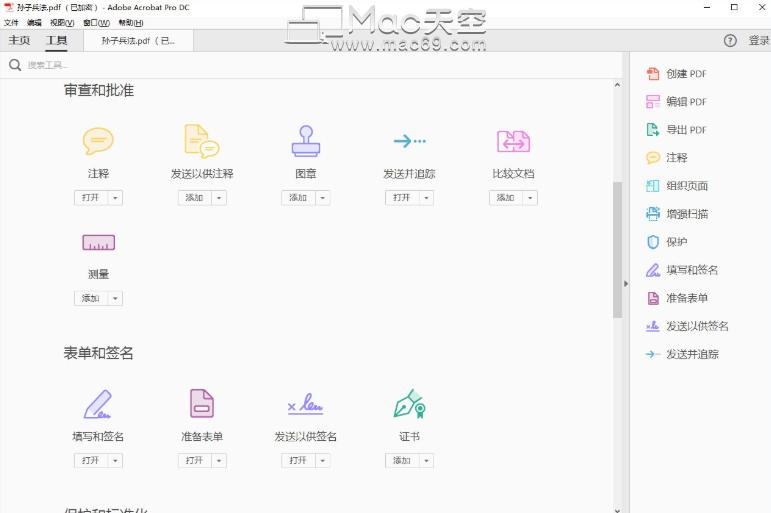Image resolution: width=771 pixels, height=513 pixels.
Task: Expand dropdown arrow under 发送以供签名 tool
Action: pos(323,461)
